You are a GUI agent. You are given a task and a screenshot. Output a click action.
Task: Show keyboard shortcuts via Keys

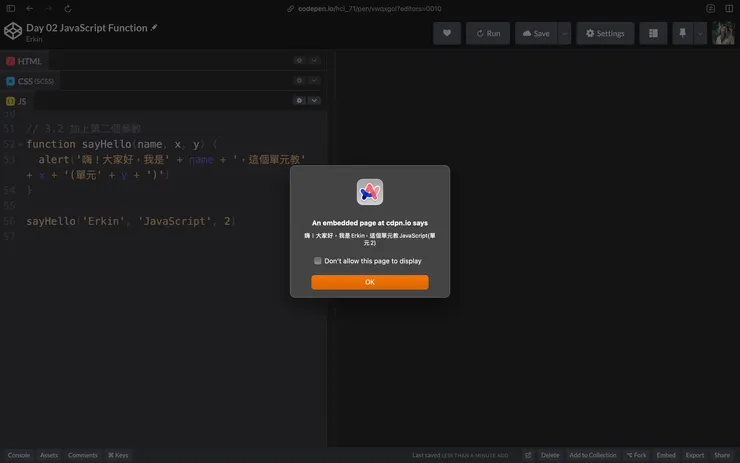[x=118, y=455]
